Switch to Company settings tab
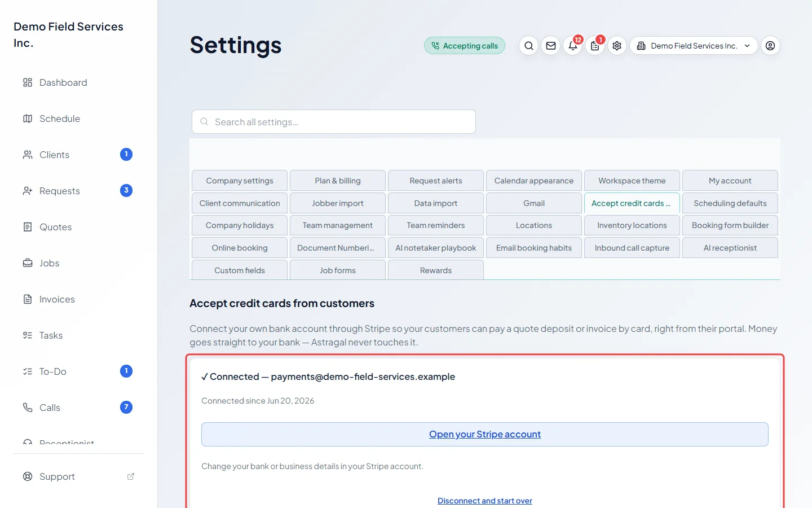This screenshot has height=508, width=812. tap(240, 181)
